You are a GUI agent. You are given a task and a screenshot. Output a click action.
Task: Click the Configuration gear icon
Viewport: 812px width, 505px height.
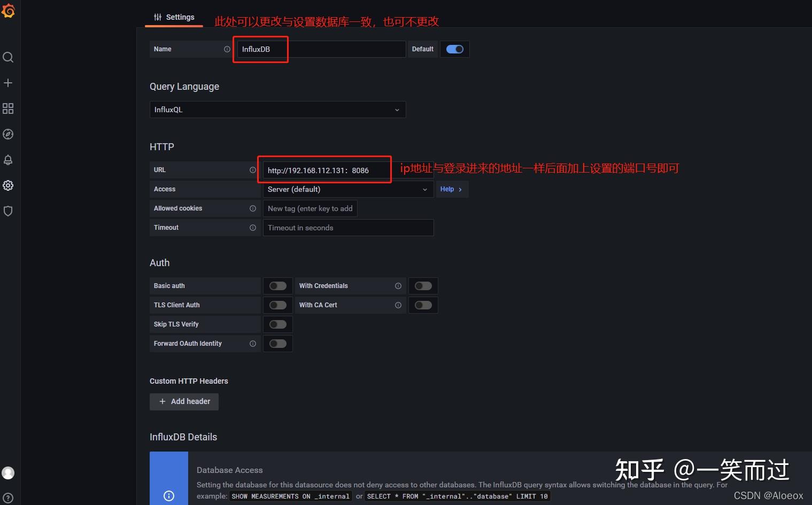[x=8, y=185]
